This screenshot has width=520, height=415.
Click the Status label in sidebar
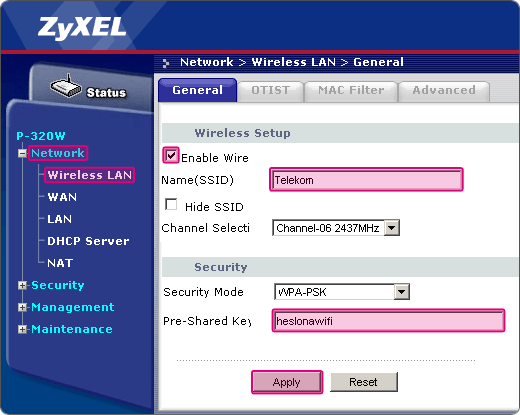coord(106,93)
